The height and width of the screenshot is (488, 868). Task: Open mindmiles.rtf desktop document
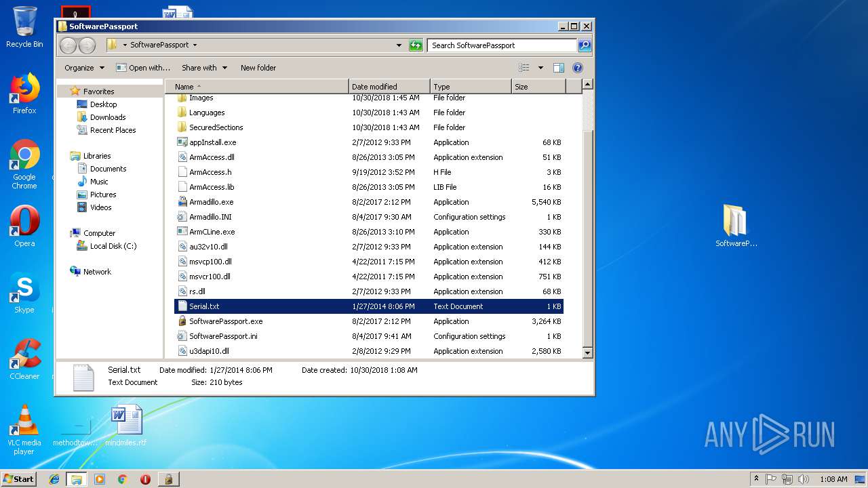tap(126, 426)
